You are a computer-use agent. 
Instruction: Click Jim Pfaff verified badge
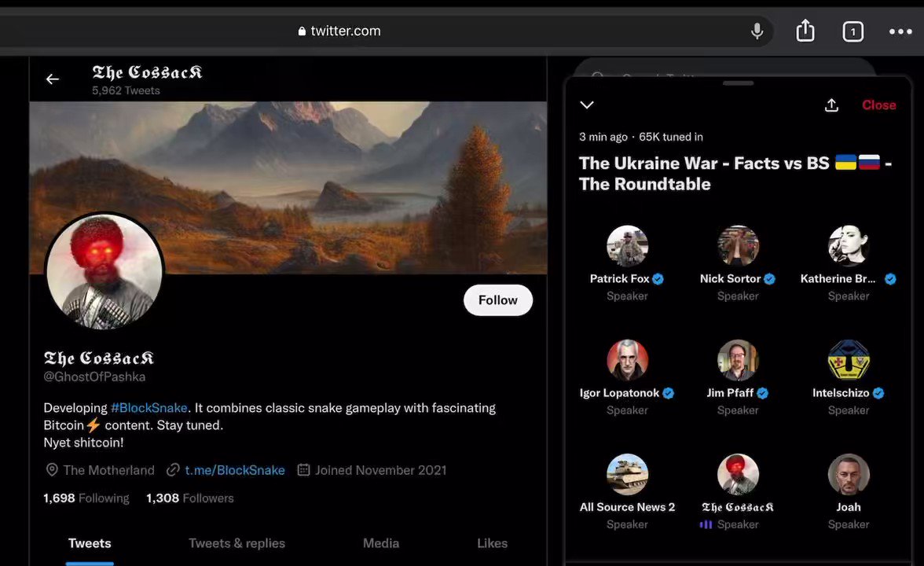coord(762,393)
